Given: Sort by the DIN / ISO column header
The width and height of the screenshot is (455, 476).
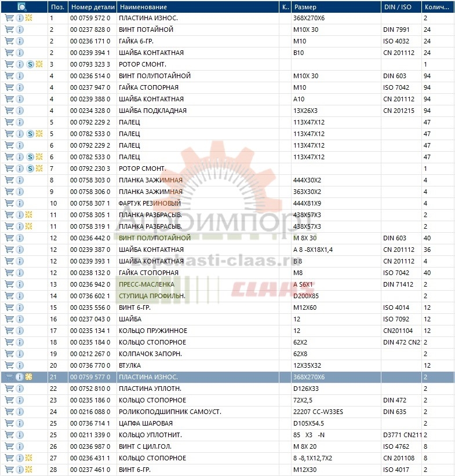Looking at the screenshot, I should point(401,7).
